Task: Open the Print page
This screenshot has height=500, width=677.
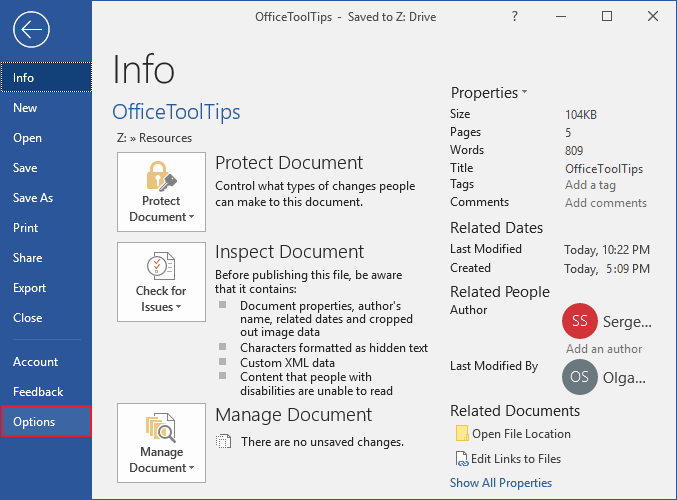Action: (x=46, y=228)
